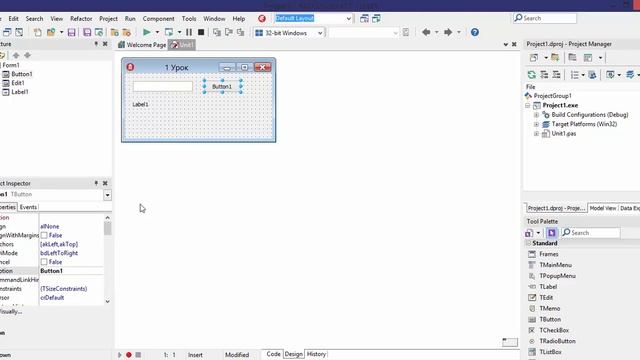Open the Refactor menu
Viewport: 640px width, 360px height.
[x=81, y=19]
